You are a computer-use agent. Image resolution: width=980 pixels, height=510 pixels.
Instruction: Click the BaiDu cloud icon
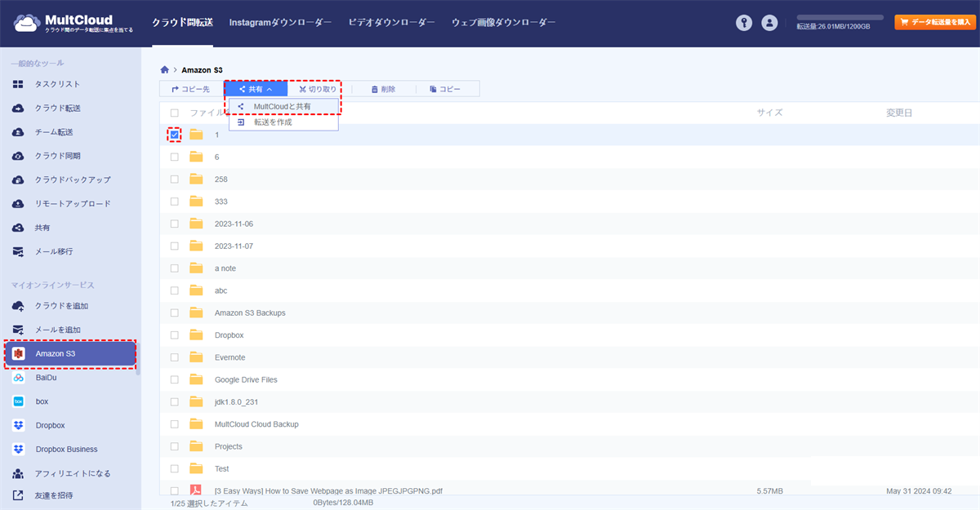(x=18, y=378)
